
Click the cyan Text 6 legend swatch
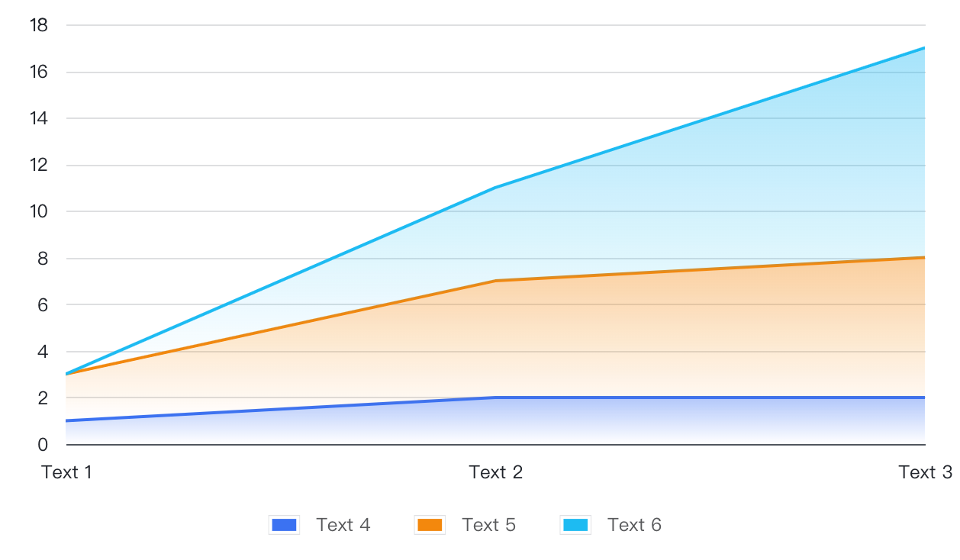pyautogui.click(x=575, y=525)
